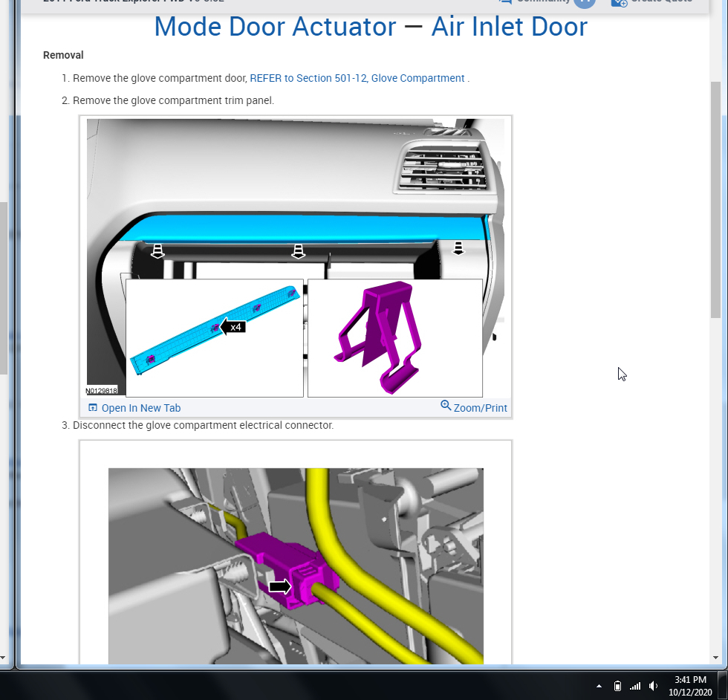The width and height of the screenshot is (728, 700).
Task: Open the Section 501-12 Glove Compartment link
Action: click(357, 78)
